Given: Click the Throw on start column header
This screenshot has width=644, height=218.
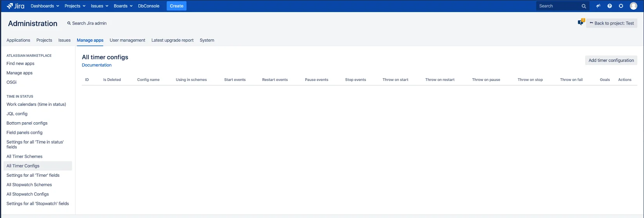Looking at the screenshot, I should coord(395,80).
